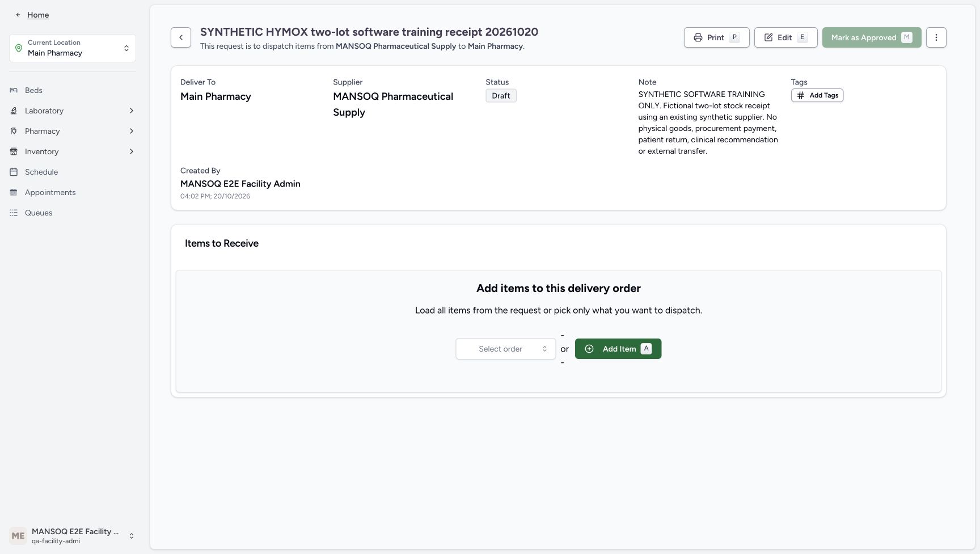Click Mark as Approved button
980x554 pixels.
[x=872, y=37]
